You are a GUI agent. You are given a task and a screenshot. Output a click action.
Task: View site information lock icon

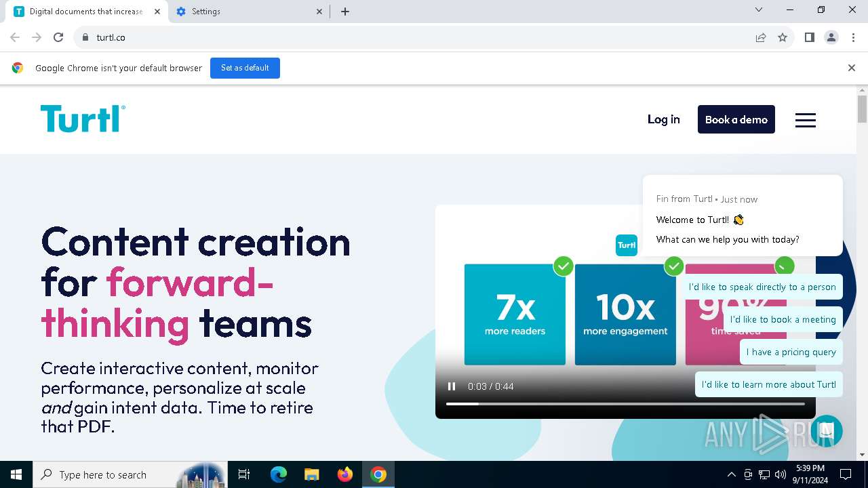tap(85, 37)
